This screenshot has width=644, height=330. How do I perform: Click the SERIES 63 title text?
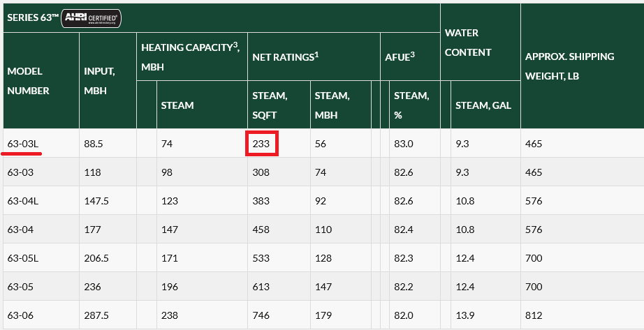pos(33,17)
